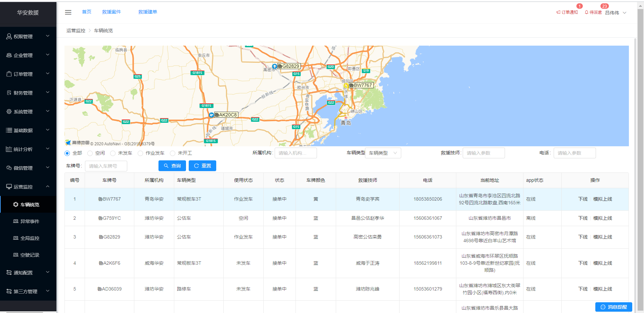Open the 车辆类型 dropdown
Viewport: 644px width, 313px height.
click(383, 153)
